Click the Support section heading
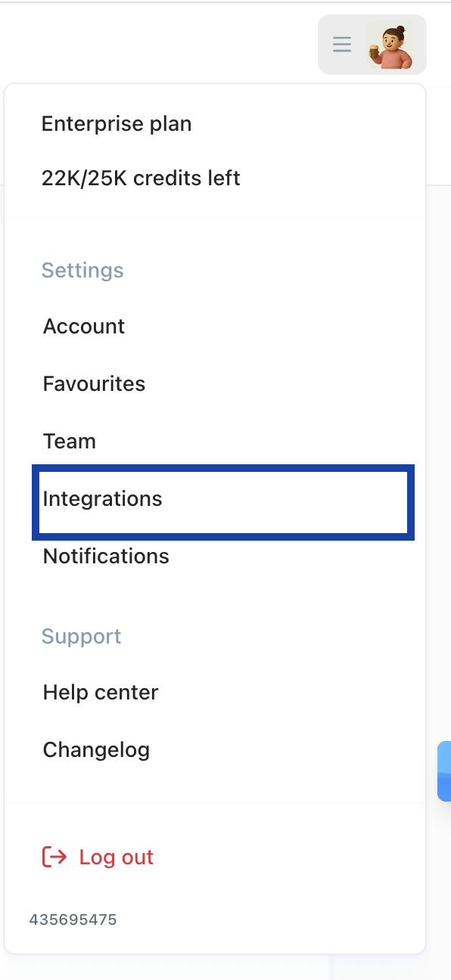 (82, 637)
